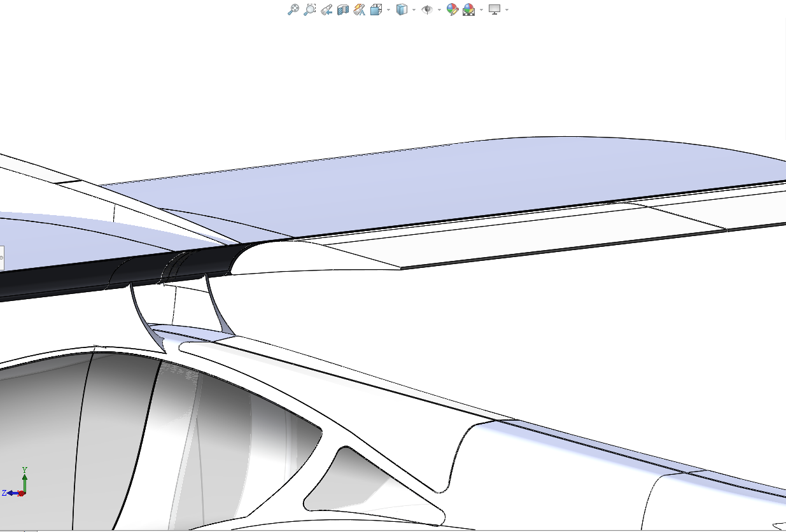Viewport: 786px width, 532px height.
Task: Open the Display Style dropdown arrow
Action: [x=414, y=10]
